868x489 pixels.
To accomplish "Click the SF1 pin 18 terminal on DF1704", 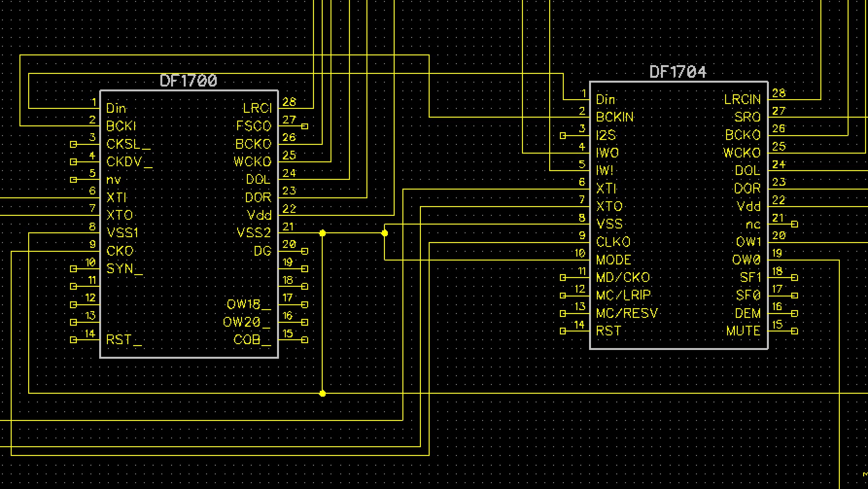I will point(795,278).
